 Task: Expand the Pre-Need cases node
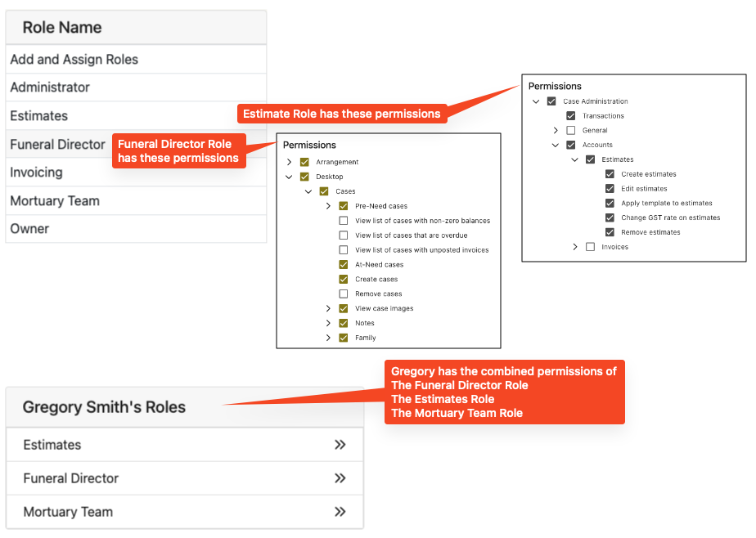[x=328, y=206]
